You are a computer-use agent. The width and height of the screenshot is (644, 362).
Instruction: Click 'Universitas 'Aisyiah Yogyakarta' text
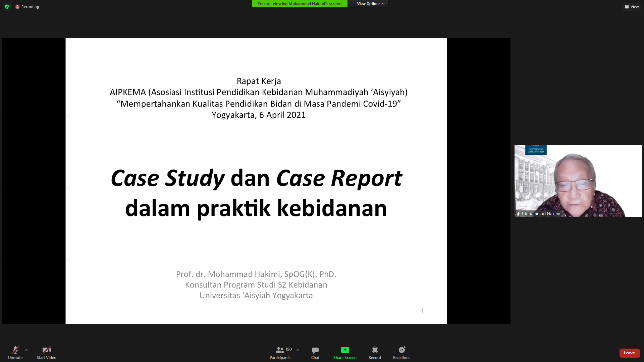pos(256,295)
